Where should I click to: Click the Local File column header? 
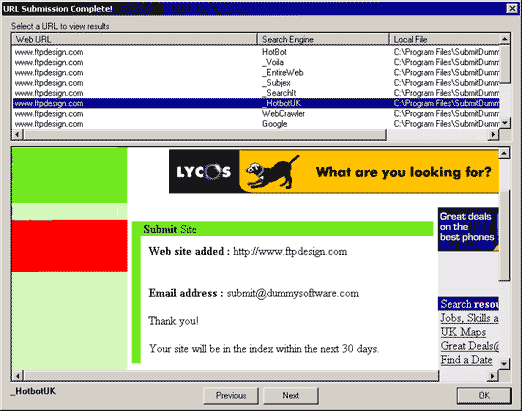[444, 39]
